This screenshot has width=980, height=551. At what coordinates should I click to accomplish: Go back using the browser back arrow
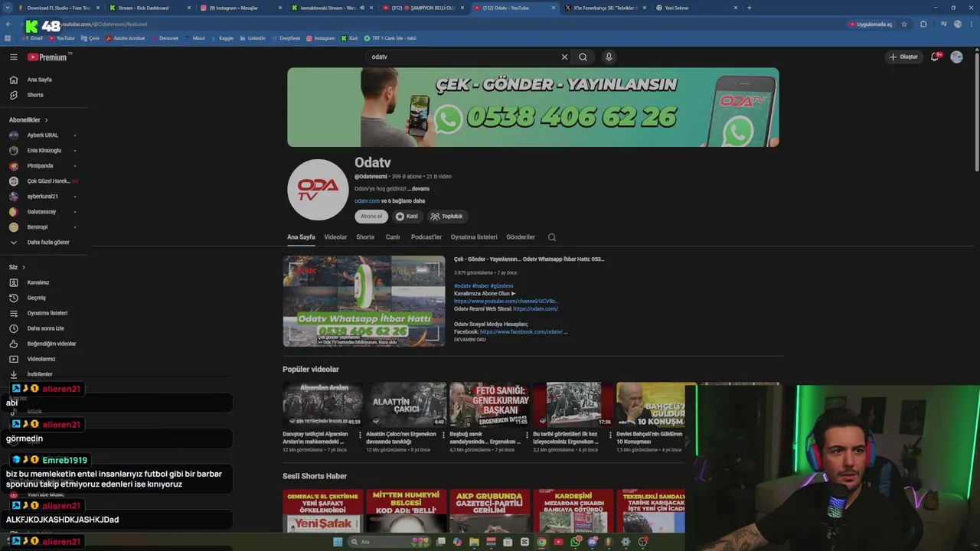[8, 24]
